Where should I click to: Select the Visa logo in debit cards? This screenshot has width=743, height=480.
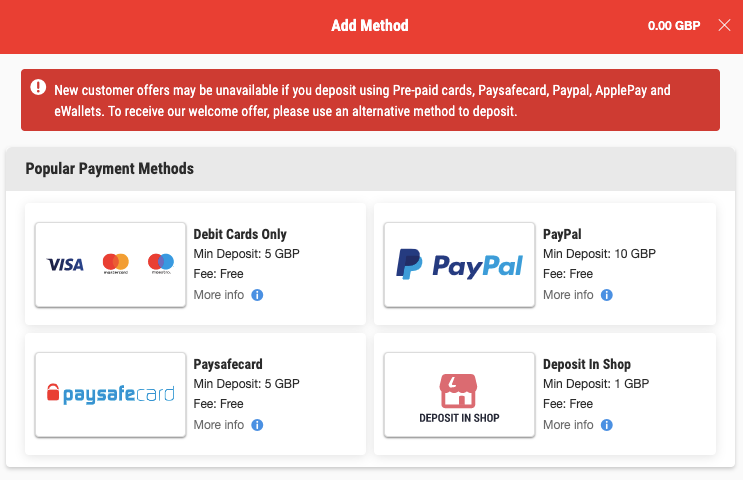point(65,264)
